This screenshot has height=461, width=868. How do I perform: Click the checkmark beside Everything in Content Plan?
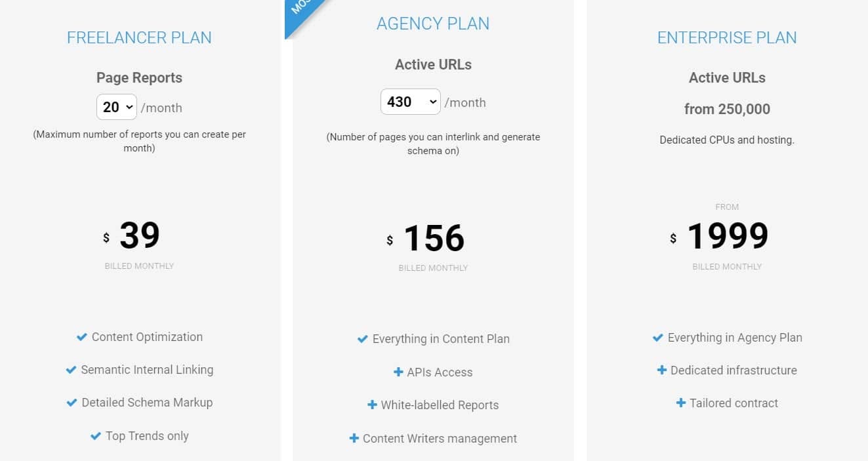[362, 339]
